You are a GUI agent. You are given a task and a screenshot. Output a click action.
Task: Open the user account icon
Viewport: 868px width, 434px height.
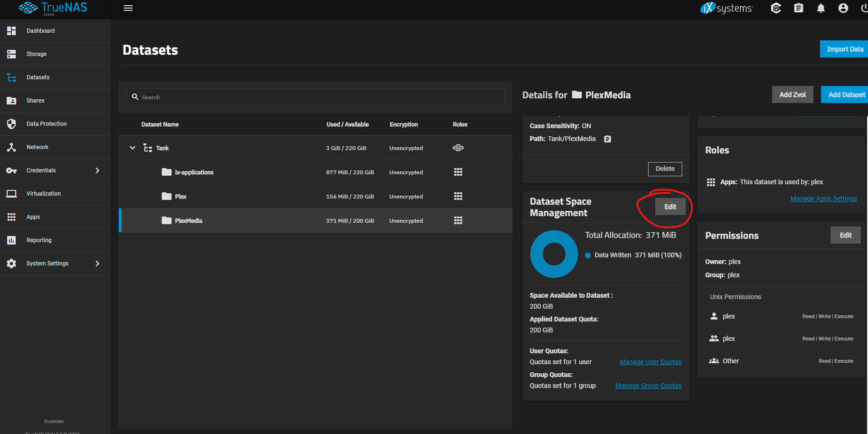pyautogui.click(x=843, y=8)
